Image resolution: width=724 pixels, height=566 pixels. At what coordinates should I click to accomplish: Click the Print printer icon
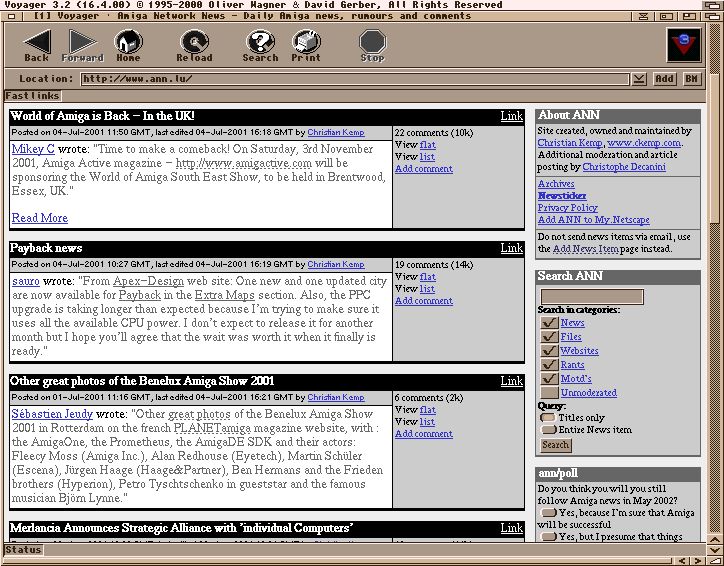(306, 42)
